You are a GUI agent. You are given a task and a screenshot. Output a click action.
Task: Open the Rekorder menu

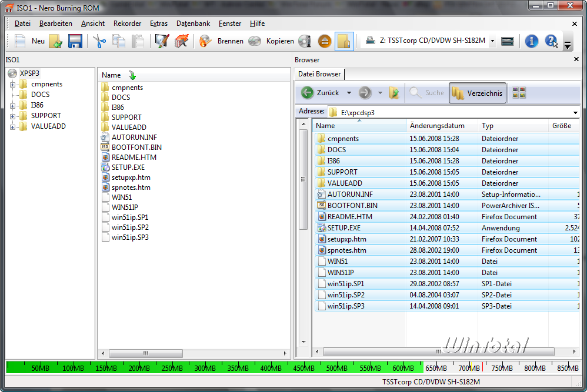pyautogui.click(x=127, y=23)
